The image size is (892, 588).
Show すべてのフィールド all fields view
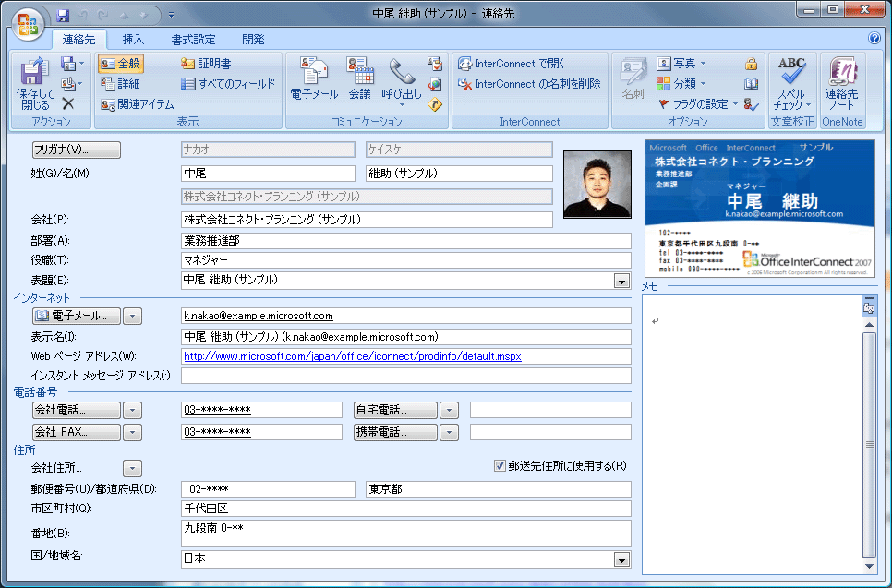click(228, 84)
